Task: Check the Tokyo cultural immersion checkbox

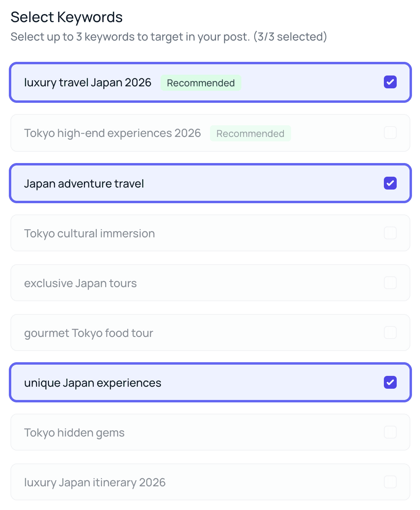Action: [x=390, y=233]
